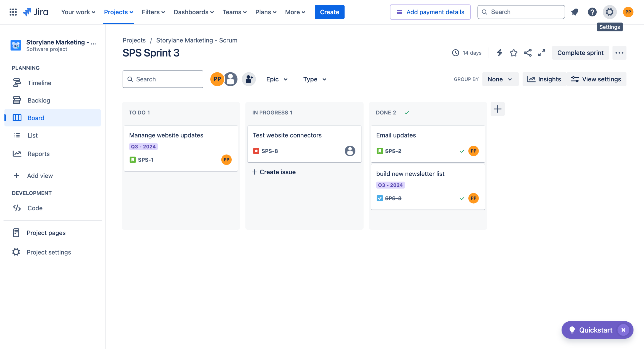The image size is (644, 349).
Task: Open the Group by None dropdown
Action: (500, 79)
